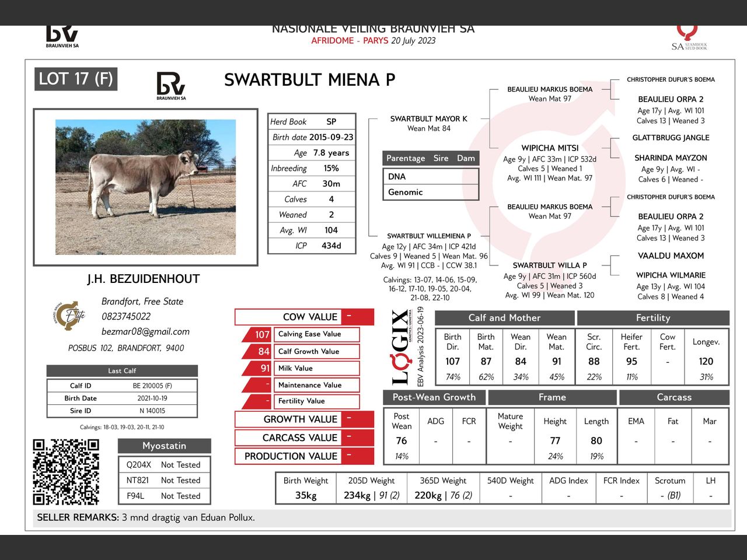Click the COW VALUE header
Image resolution: width=747 pixels, height=560 pixels.
tap(304, 317)
